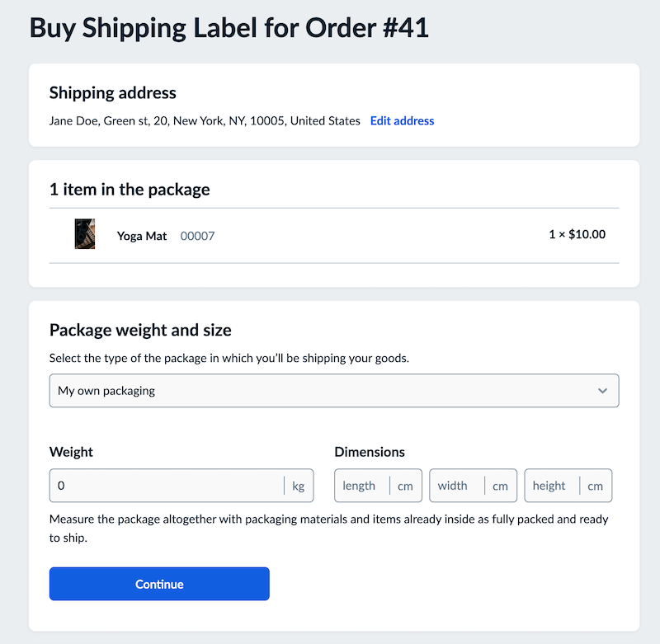Click the Package weight and size heading

tap(140, 330)
